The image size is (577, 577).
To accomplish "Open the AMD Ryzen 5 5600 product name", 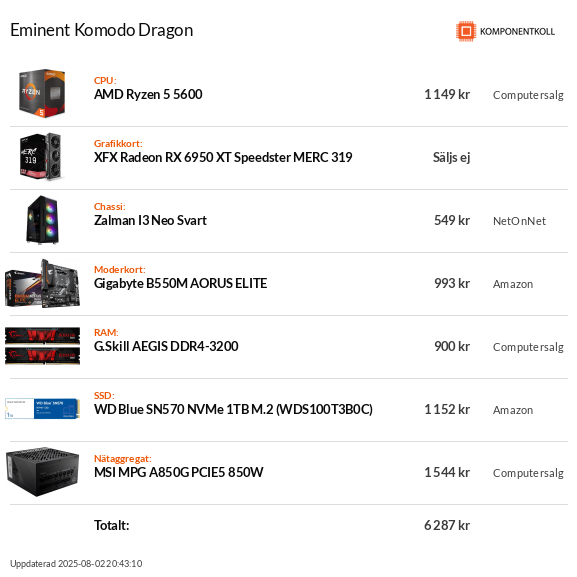I will [x=148, y=95].
